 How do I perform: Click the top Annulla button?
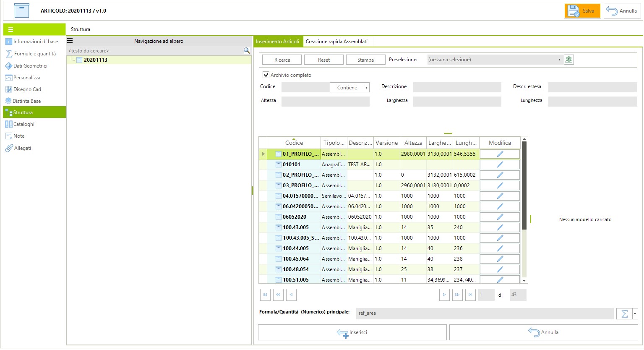(622, 11)
